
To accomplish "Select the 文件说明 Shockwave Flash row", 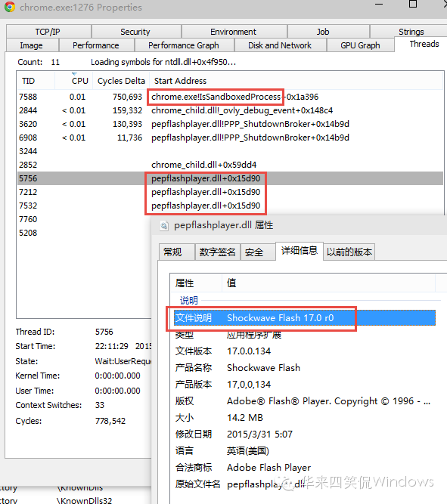I will click(305, 318).
